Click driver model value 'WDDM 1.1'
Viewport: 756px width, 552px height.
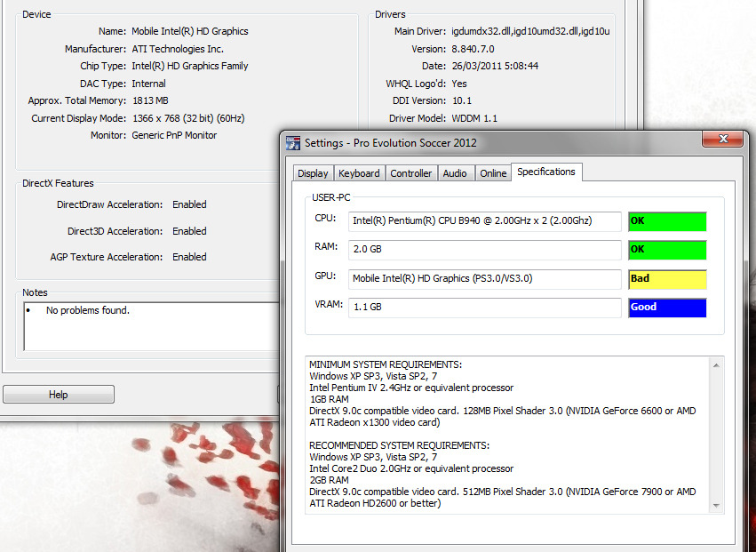coord(474,118)
